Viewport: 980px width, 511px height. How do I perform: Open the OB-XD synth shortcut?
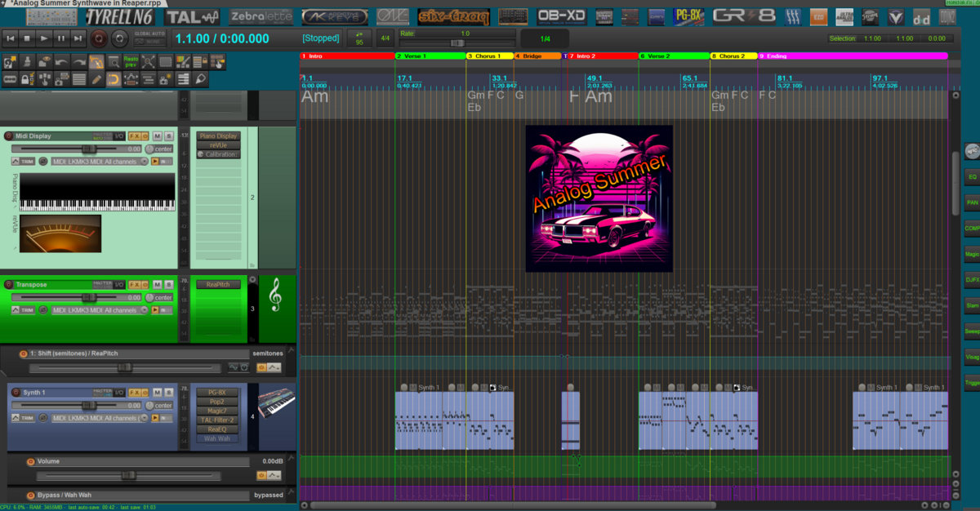[561, 16]
